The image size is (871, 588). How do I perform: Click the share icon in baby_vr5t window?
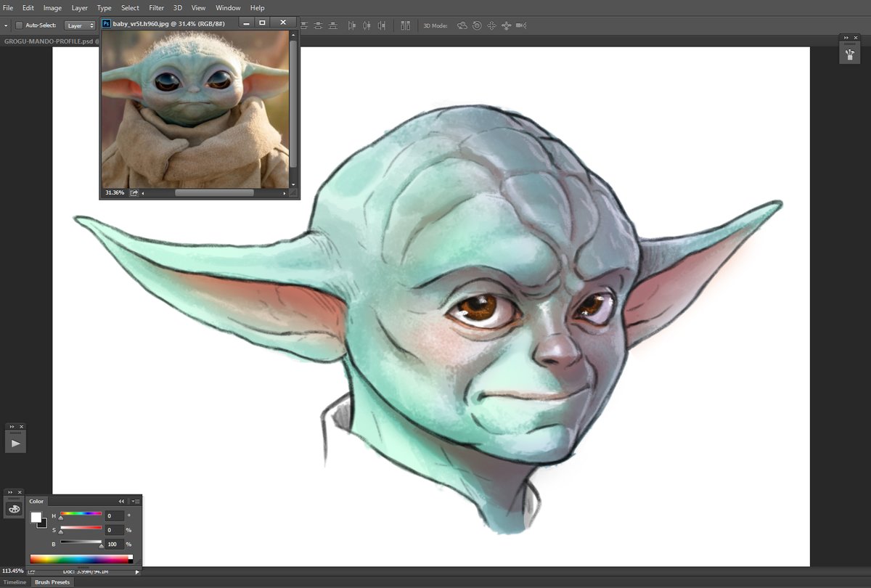(134, 193)
